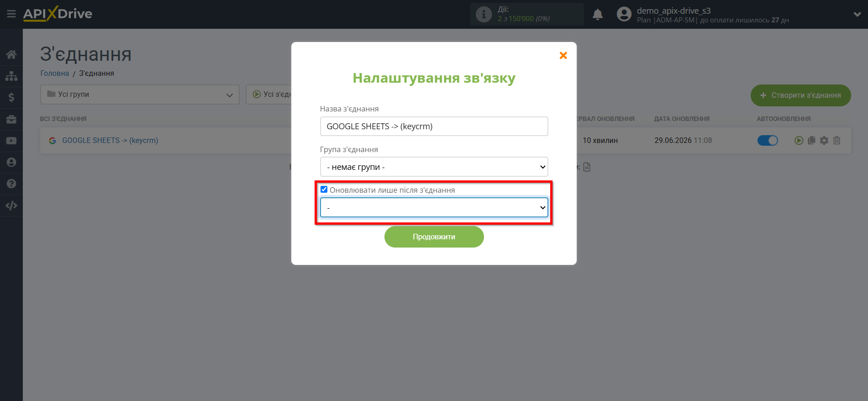868x401 pixels.
Task: Click the user avatar icon
Action: pos(624,14)
